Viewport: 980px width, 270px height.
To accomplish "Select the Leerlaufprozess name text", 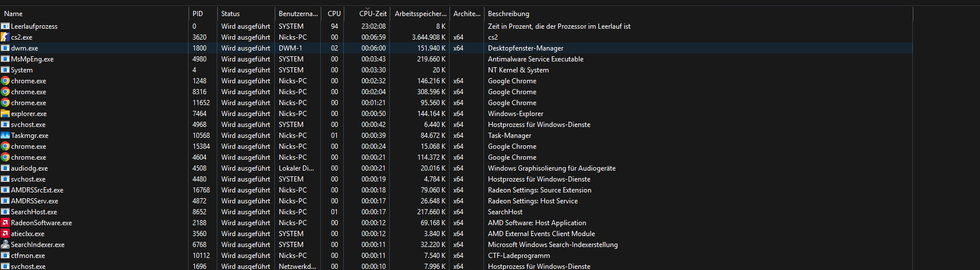I will 34,26.
